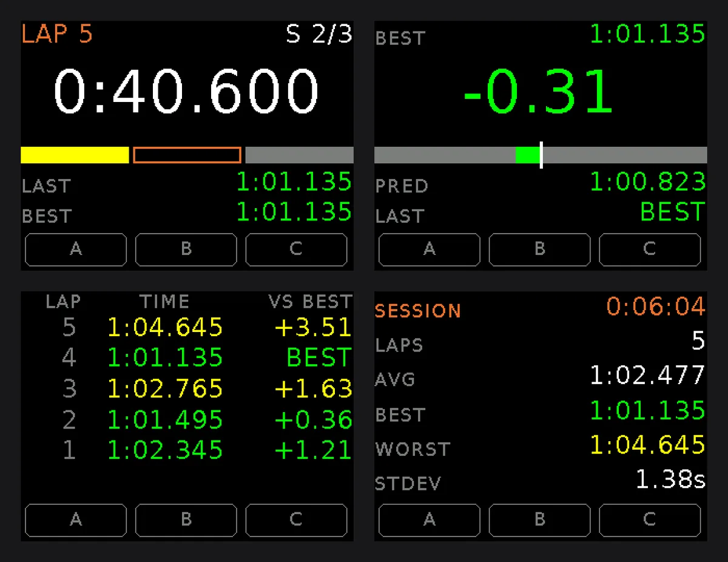The image size is (728, 562).
Task: Click button C on the lap timer screen
Action: tap(296, 249)
